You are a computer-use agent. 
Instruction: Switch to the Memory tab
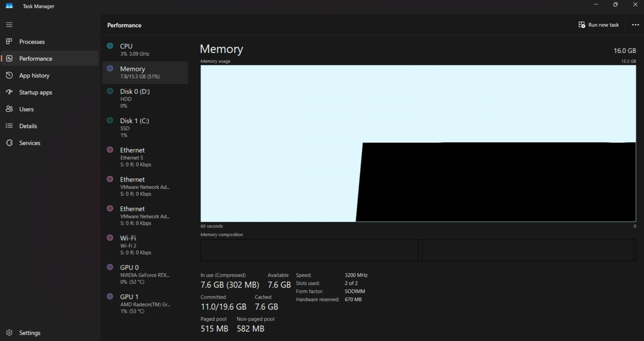145,72
